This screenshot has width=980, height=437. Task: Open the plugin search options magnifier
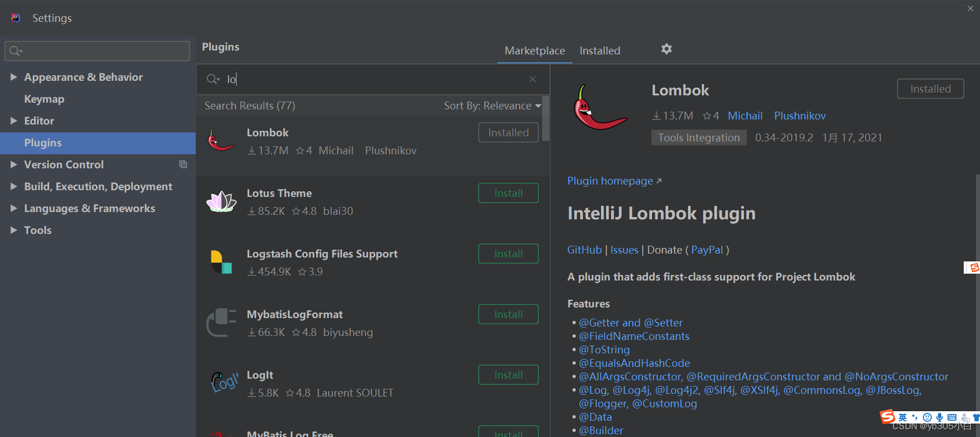(213, 79)
